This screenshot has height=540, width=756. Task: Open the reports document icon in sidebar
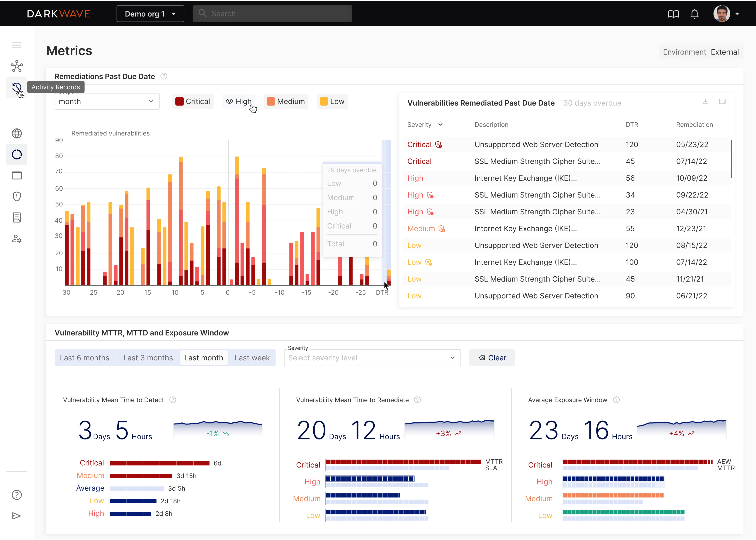pyautogui.click(x=17, y=217)
